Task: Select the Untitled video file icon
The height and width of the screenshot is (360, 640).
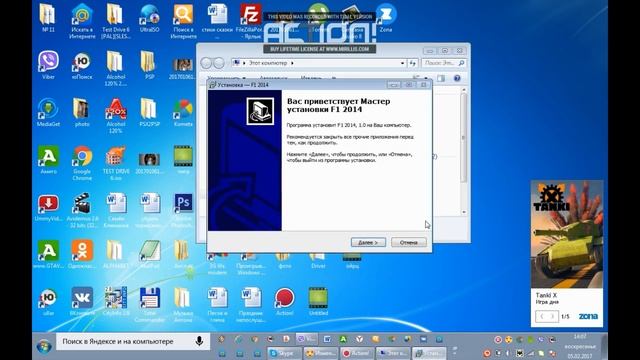Action: (318, 301)
